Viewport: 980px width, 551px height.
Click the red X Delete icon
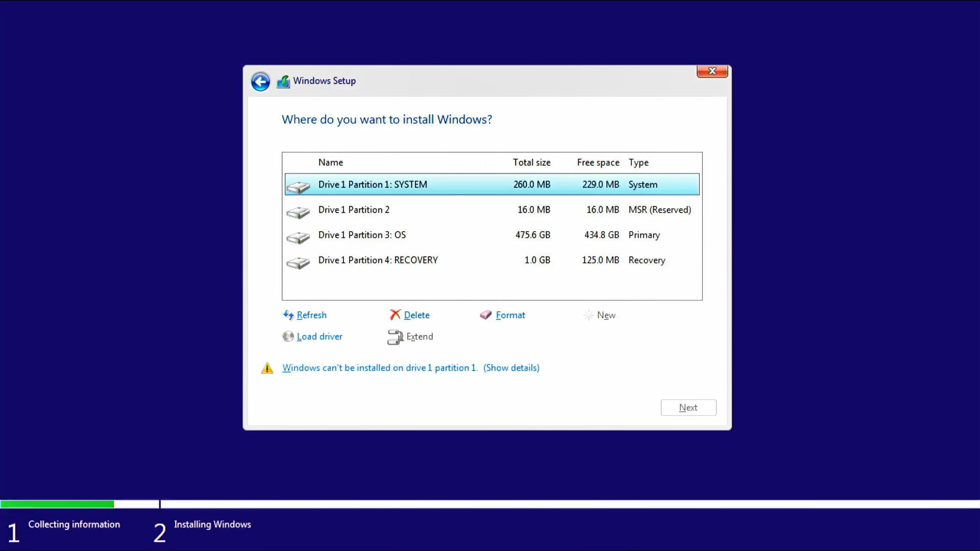pyautogui.click(x=395, y=315)
